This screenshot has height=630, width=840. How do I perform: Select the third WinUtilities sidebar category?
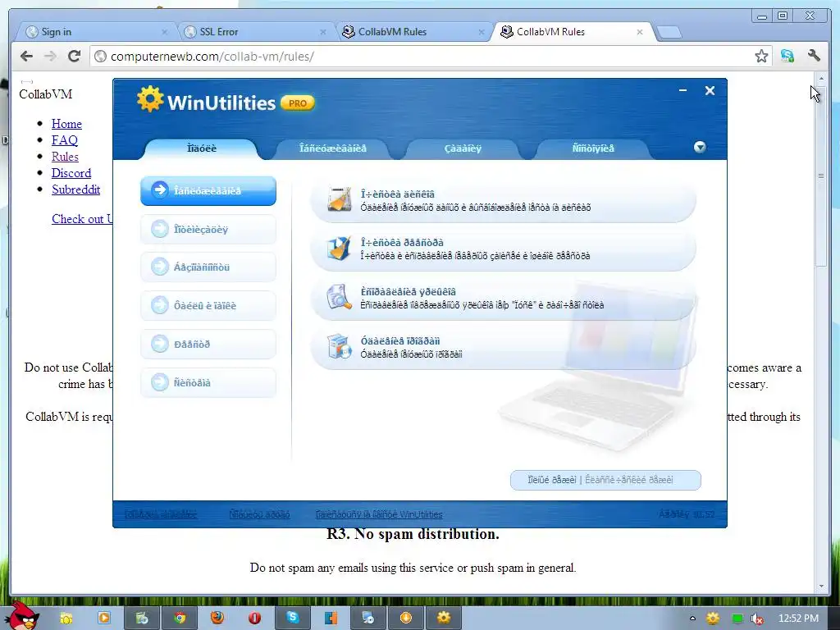(208, 267)
